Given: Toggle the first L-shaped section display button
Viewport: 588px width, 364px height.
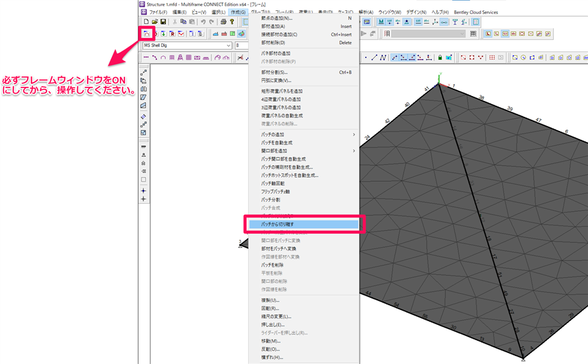Looking at the screenshot, I should (x=488, y=34).
